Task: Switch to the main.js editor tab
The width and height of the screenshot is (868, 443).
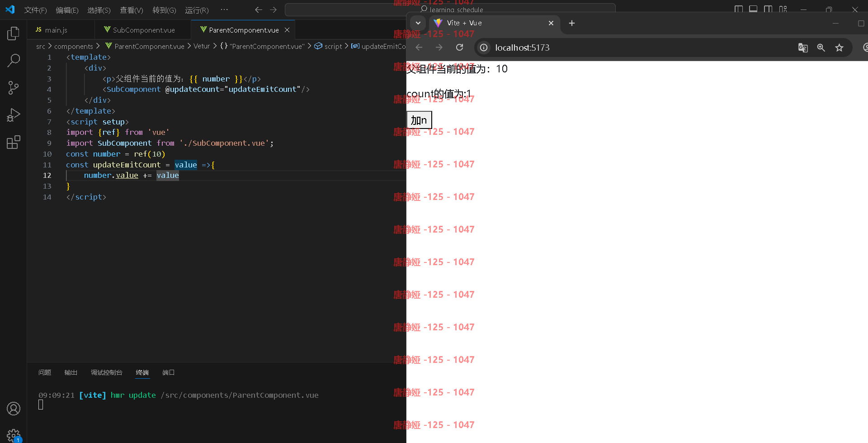Action: [x=61, y=30]
